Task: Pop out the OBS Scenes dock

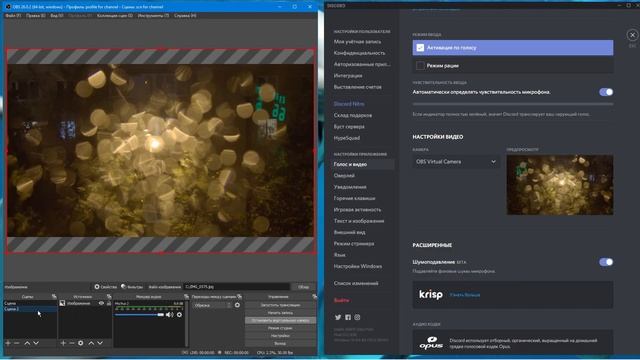Action: pyautogui.click(x=54, y=296)
